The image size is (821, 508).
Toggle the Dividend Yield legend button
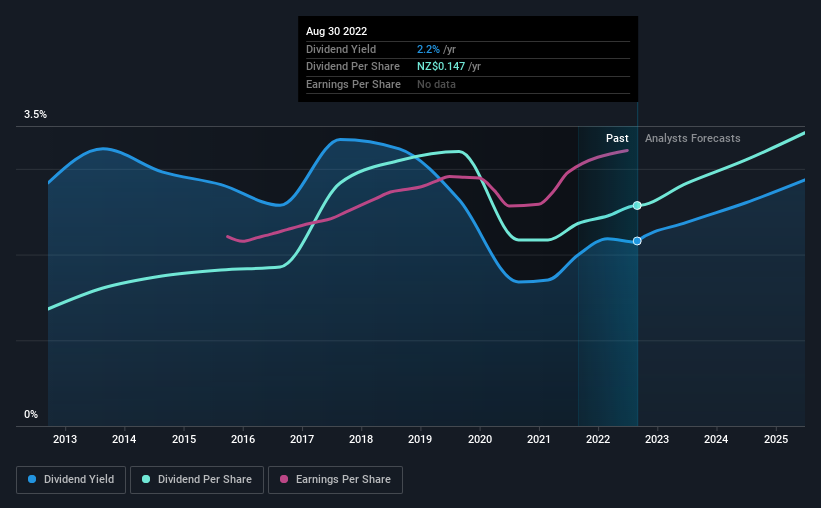[71, 480]
